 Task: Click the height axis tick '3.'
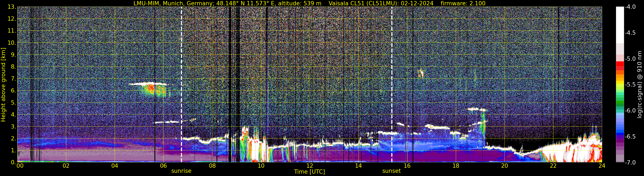pyautogui.click(x=13, y=127)
